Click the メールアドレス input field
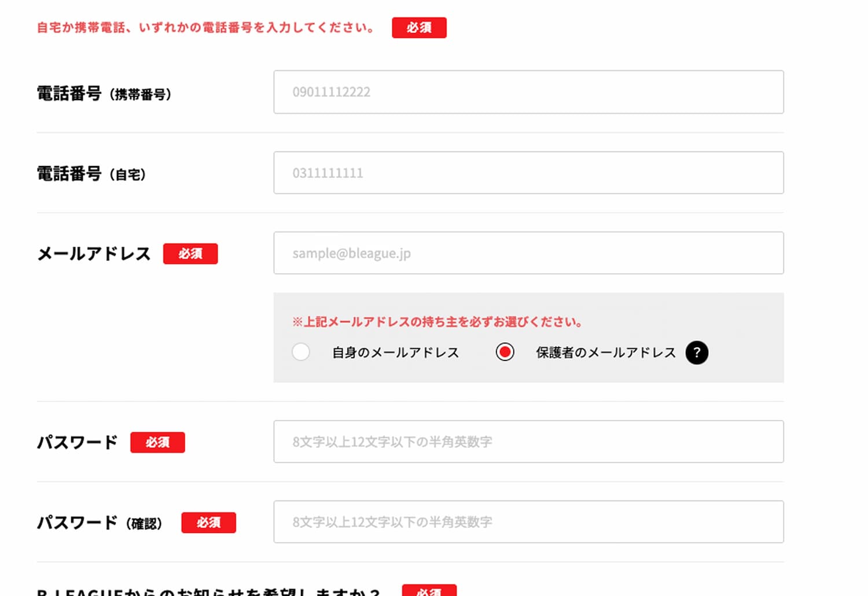 (528, 253)
